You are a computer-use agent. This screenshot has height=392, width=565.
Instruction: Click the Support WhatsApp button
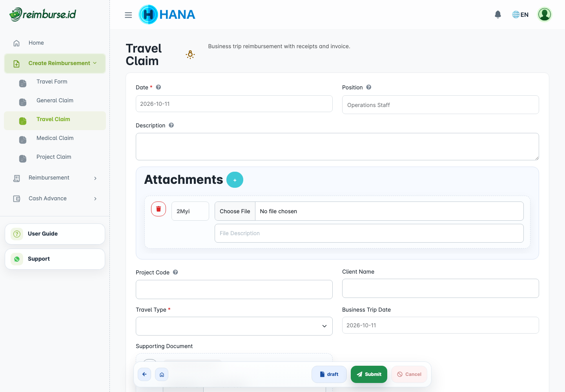coord(55,259)
